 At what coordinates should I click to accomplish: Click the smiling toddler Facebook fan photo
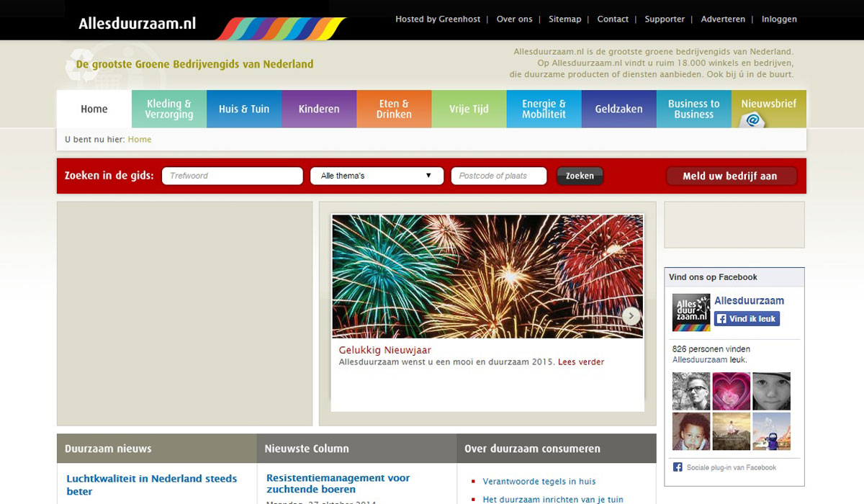[690, 431]
